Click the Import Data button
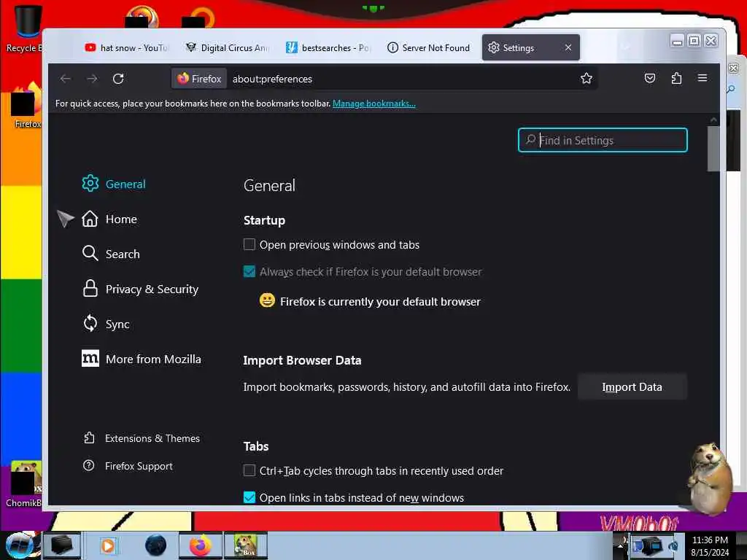Image resolution: width=747 pixels, height=560 pixels. (x=632, y=386)
